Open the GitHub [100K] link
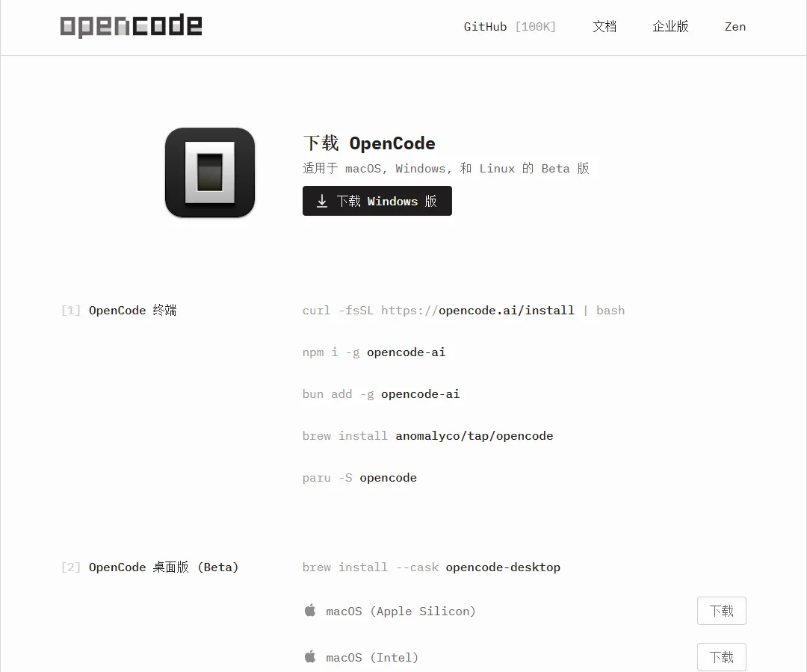 coord(510,27)
